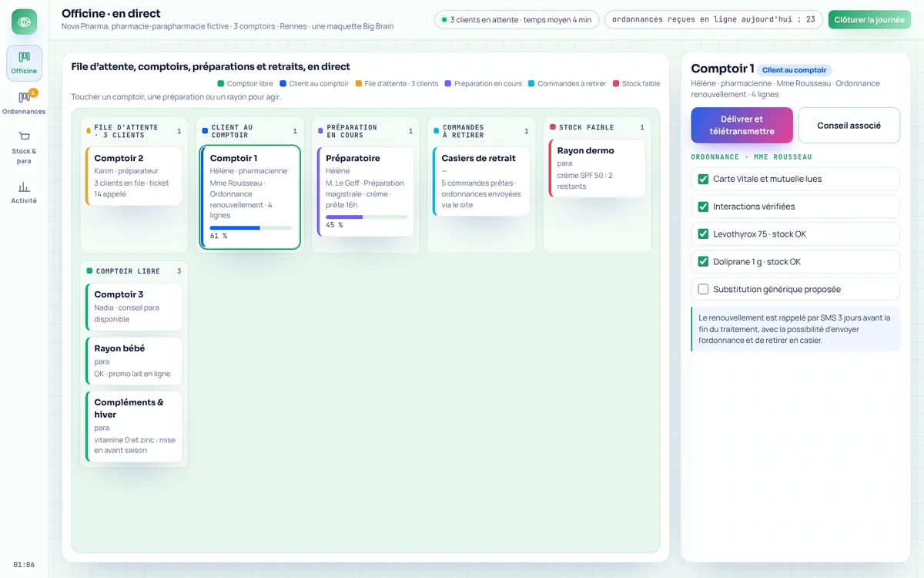The image size is (924, 578).
Task: Click the Comptoir 1 heading in detail panel
Action: [x=722, y=69]
